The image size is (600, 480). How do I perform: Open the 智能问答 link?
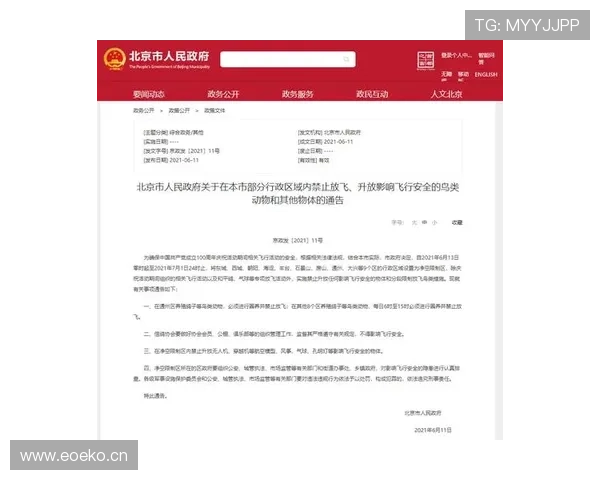(x=486, y=59)
